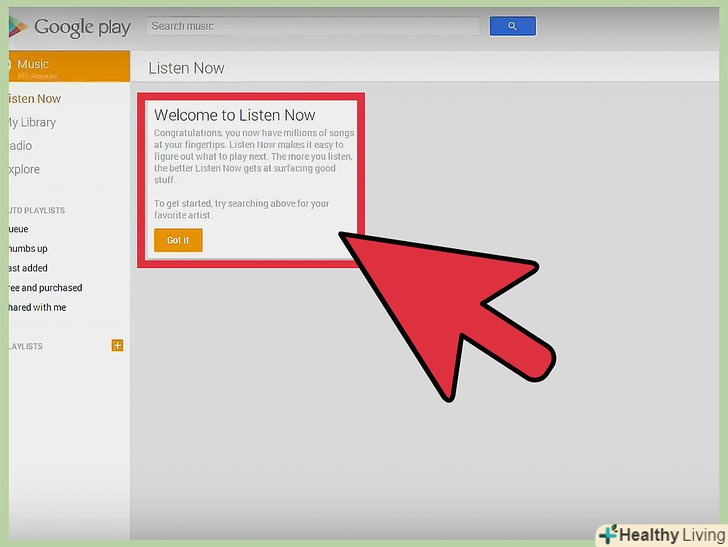Open the Thumbs up auto playlist

[x=28, y=248]
